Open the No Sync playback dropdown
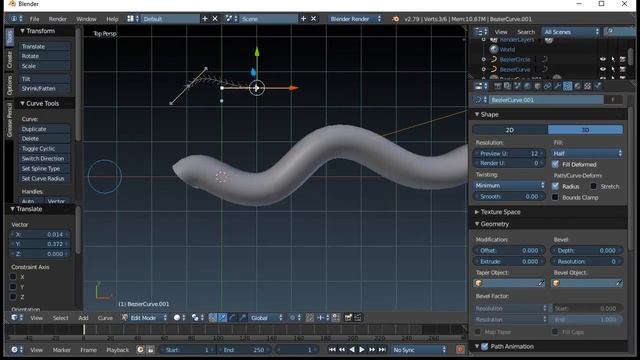 (419, 350)
